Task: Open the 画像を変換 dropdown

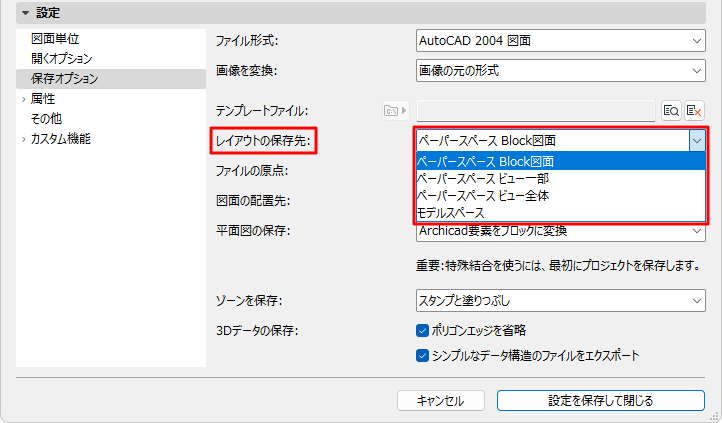Action: pyautogui.click(x=560, y=71)
